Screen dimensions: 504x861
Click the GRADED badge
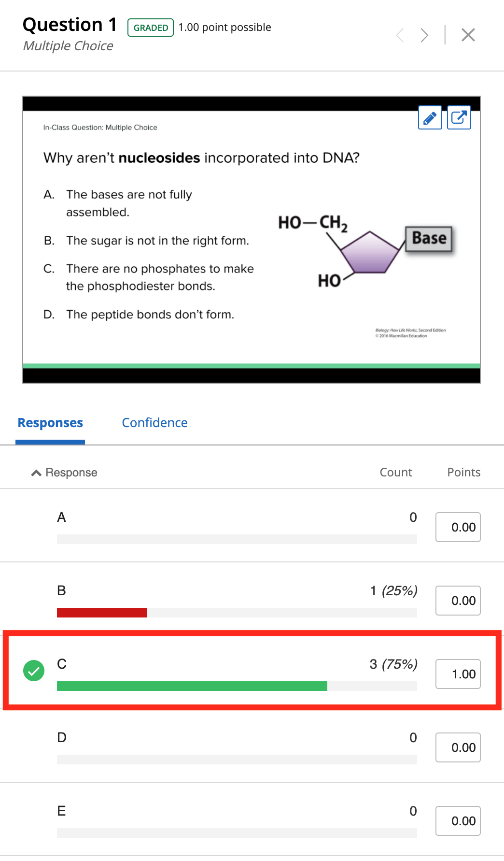[150, 28]
